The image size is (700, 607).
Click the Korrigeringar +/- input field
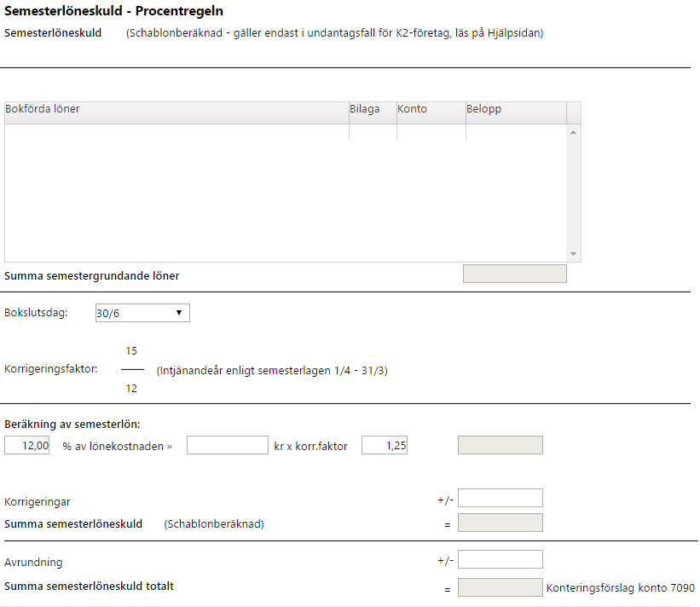click(x=500, y=498)
